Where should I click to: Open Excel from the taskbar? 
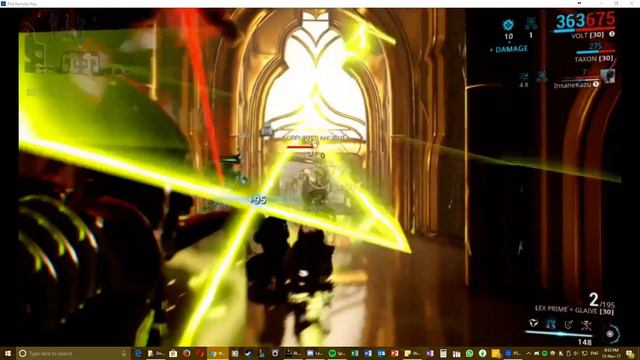point(355,353)
